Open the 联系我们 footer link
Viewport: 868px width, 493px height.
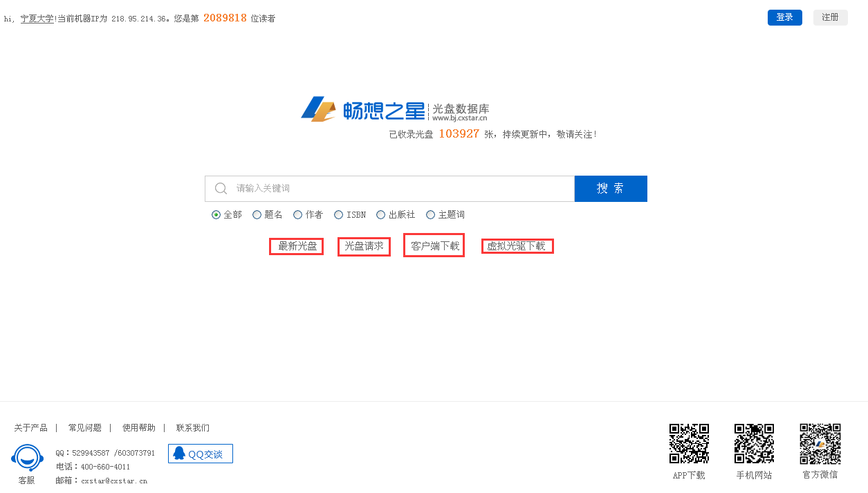pos(193,428)
